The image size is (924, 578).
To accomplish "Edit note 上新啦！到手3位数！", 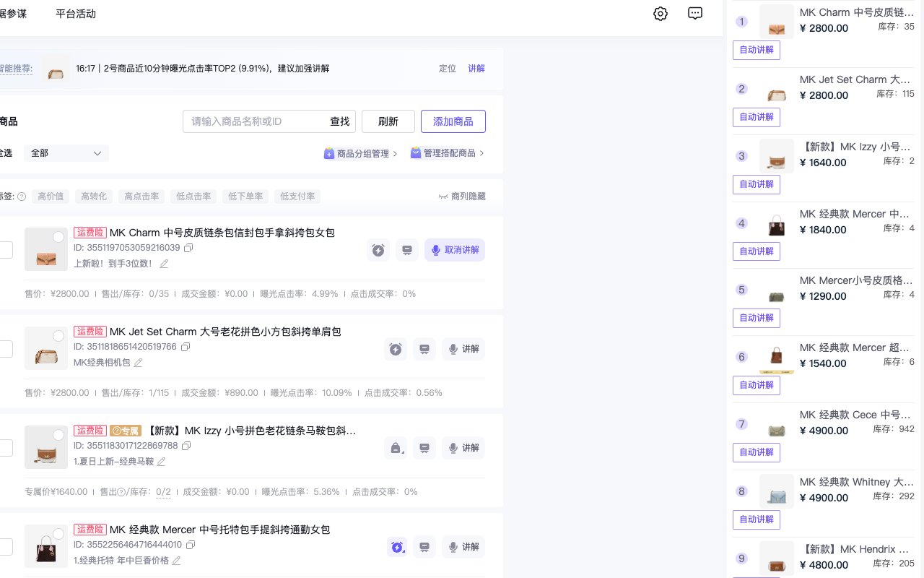I will coord(164,264).
